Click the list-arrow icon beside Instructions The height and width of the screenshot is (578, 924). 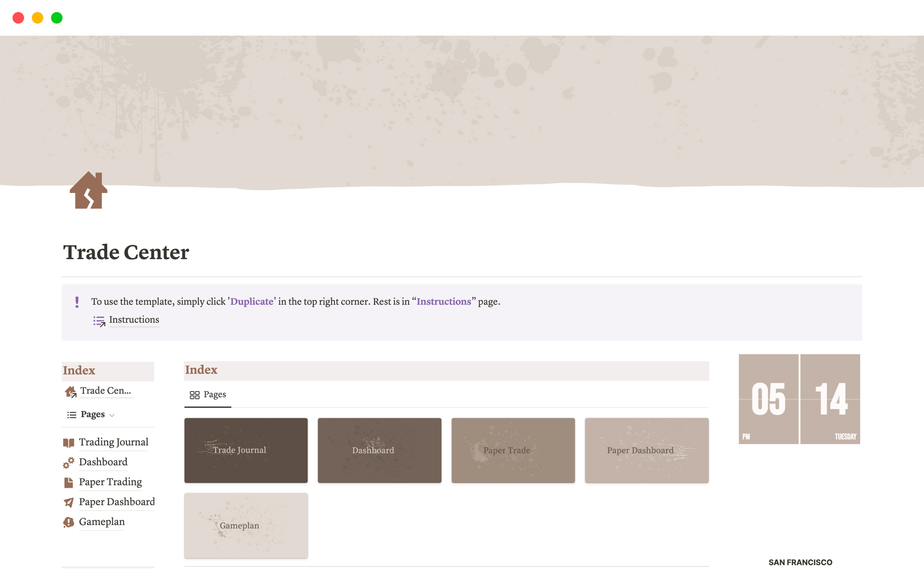click(x=99, y=321)
